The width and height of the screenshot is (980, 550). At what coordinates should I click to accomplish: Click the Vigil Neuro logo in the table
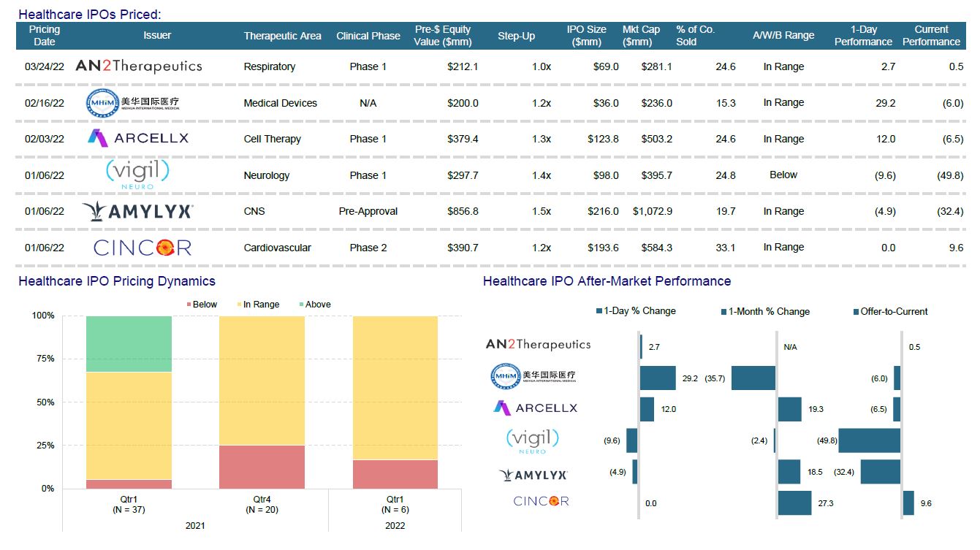[x=137, y=175]
